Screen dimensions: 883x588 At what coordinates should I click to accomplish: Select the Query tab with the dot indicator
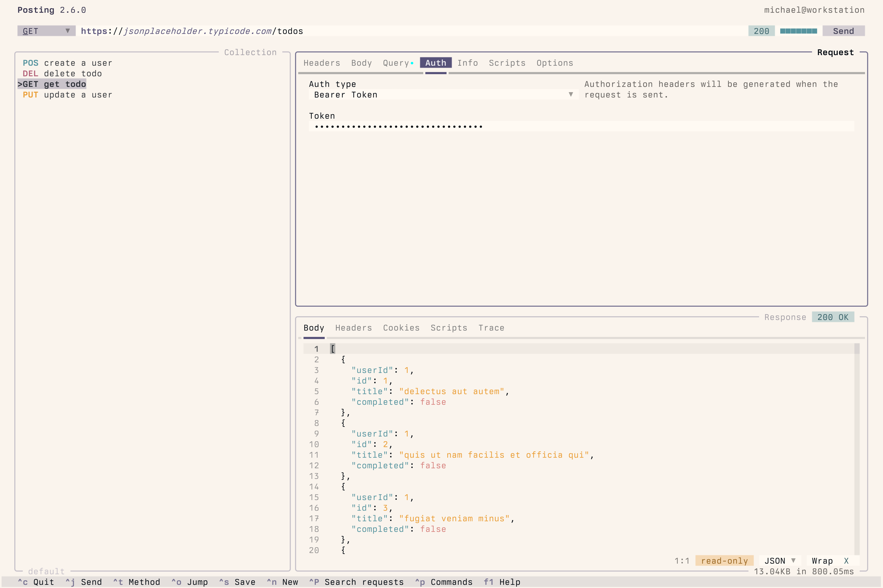398,63
